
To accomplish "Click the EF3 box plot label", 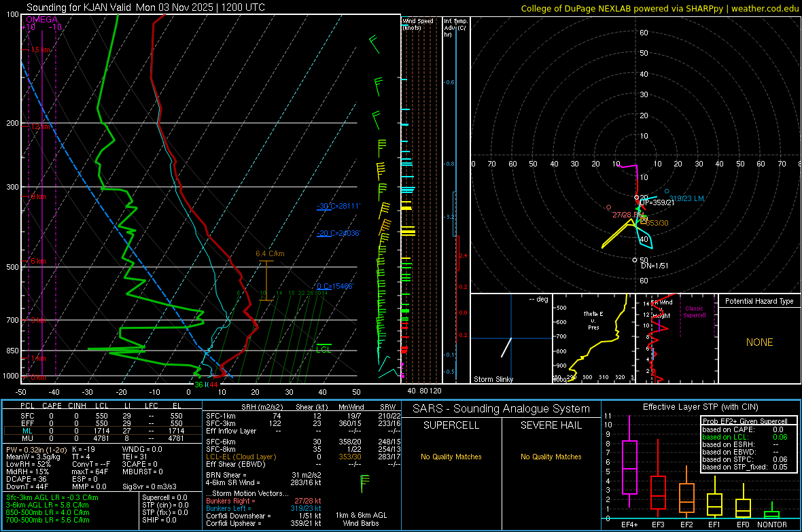I will pos(658,525).
